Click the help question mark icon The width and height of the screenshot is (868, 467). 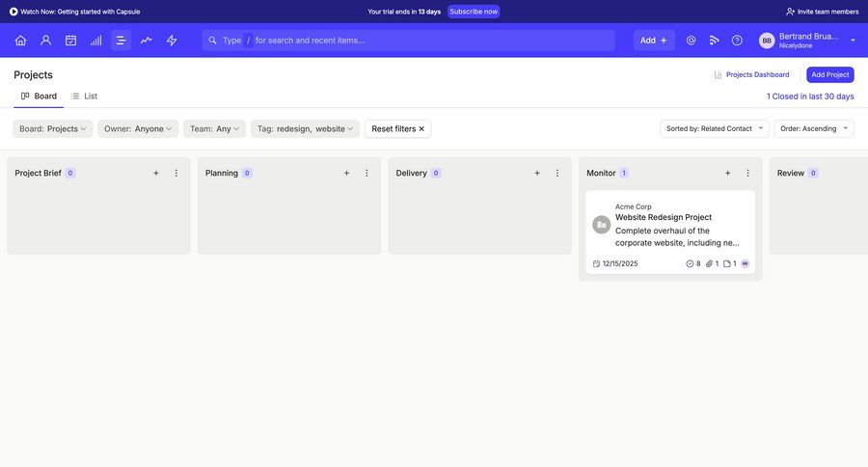coord(737,41)
